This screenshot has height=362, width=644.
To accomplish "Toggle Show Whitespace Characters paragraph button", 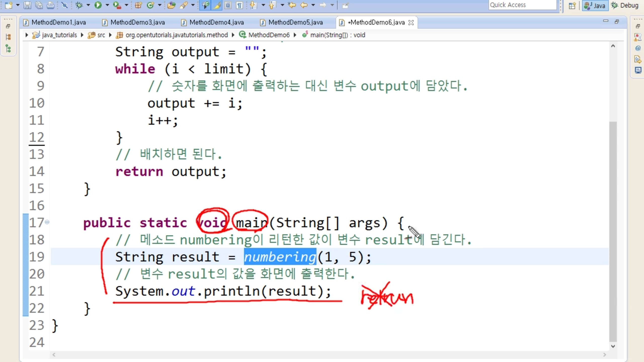I will [239, 5].
